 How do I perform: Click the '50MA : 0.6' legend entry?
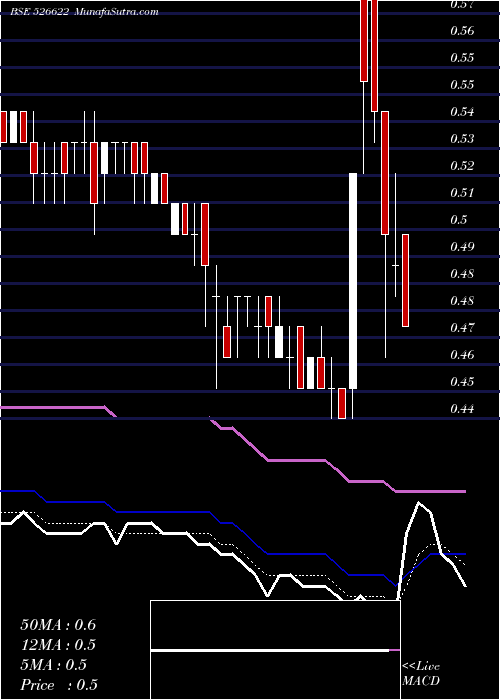click(x=58, y=624)
